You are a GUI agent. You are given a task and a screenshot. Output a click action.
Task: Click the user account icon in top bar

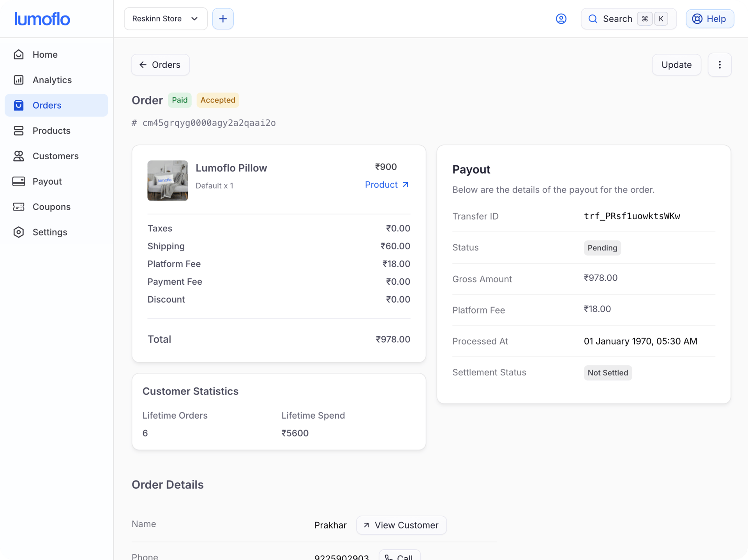point(561,18)
